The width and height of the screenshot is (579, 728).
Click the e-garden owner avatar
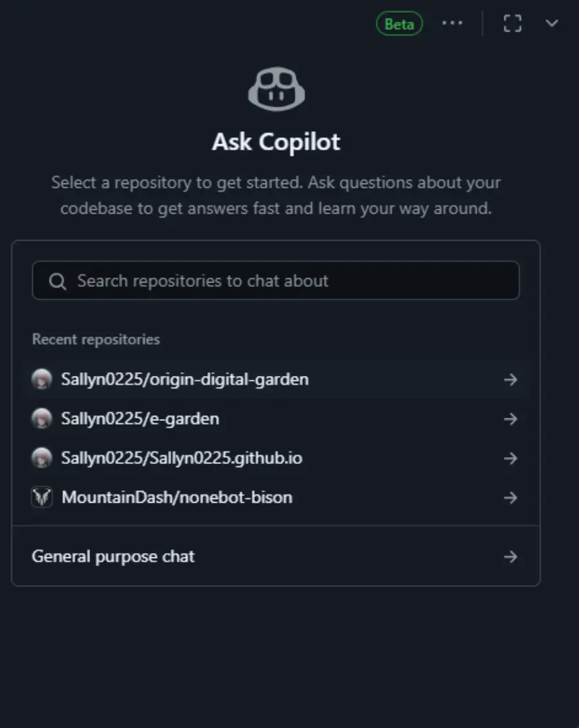coord(41,419)
